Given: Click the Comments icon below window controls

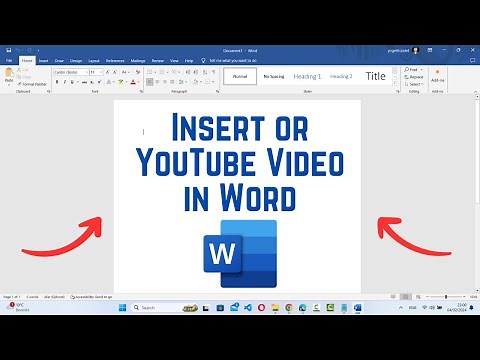Looking at the screenshot, I should click(472, 61).
